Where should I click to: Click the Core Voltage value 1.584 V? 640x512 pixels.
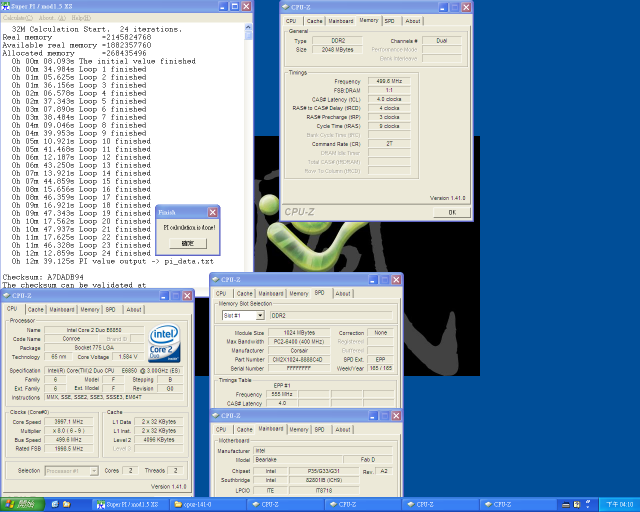click(128, 357)
